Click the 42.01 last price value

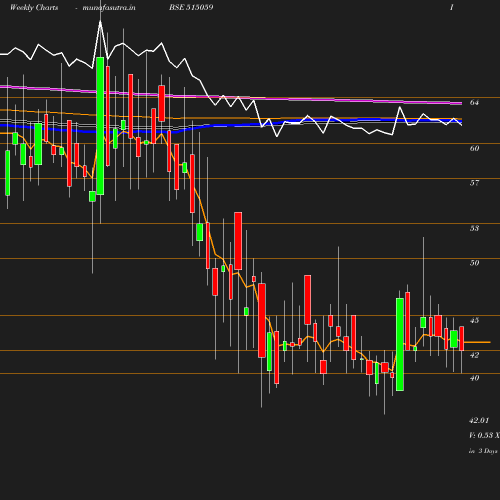[x=479, y=420]
